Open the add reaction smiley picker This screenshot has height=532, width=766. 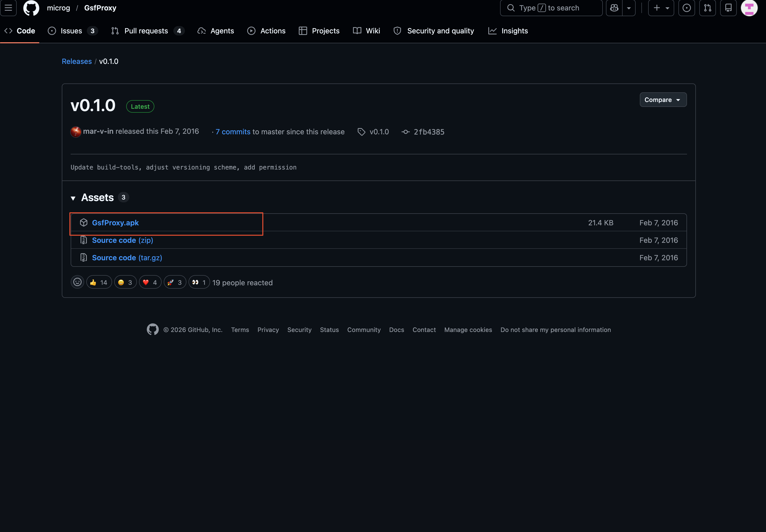[77, 282]
